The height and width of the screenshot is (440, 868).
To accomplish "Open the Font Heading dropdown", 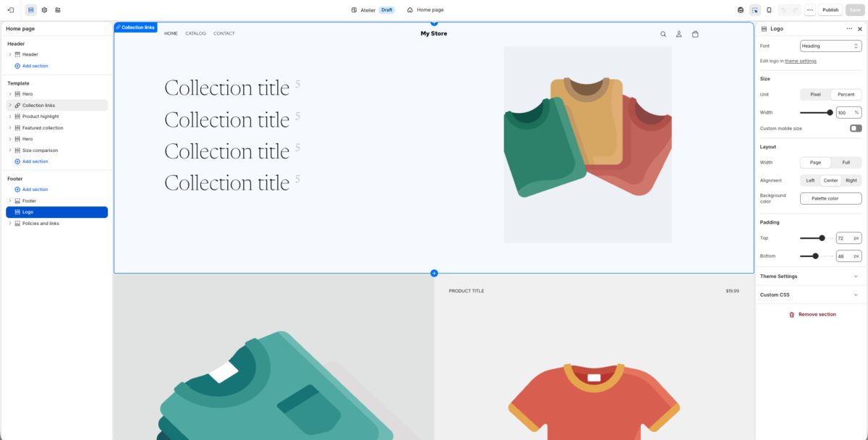I will [830, 46].
